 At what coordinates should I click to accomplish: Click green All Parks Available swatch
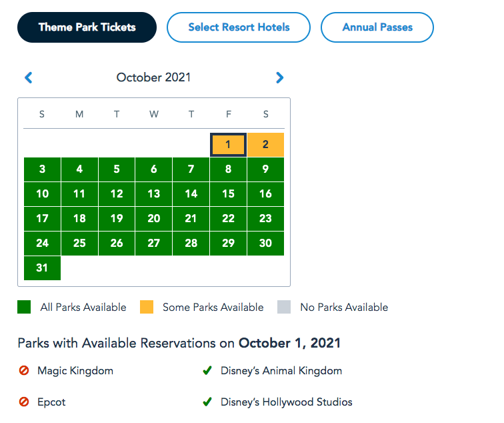(x=24, y=308)
